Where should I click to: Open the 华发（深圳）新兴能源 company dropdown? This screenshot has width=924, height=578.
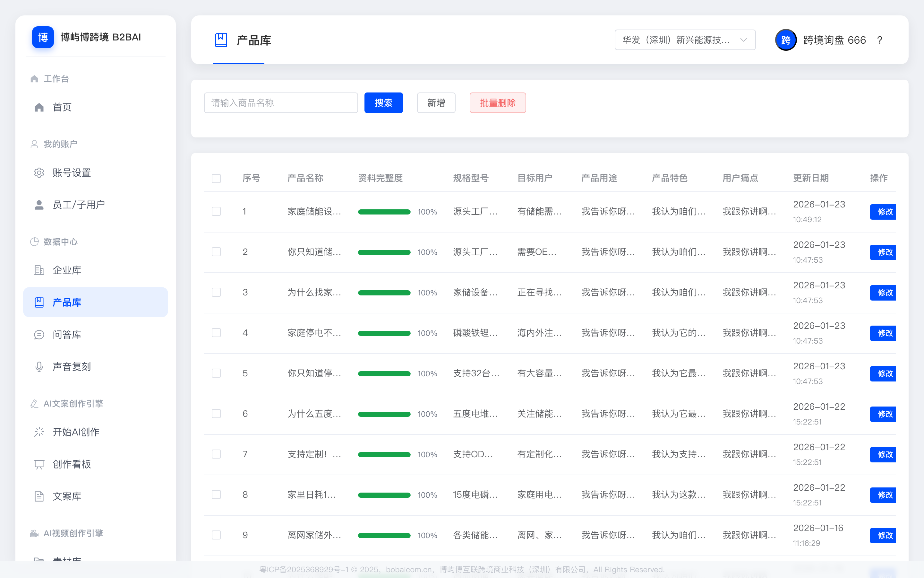[685, 40]
